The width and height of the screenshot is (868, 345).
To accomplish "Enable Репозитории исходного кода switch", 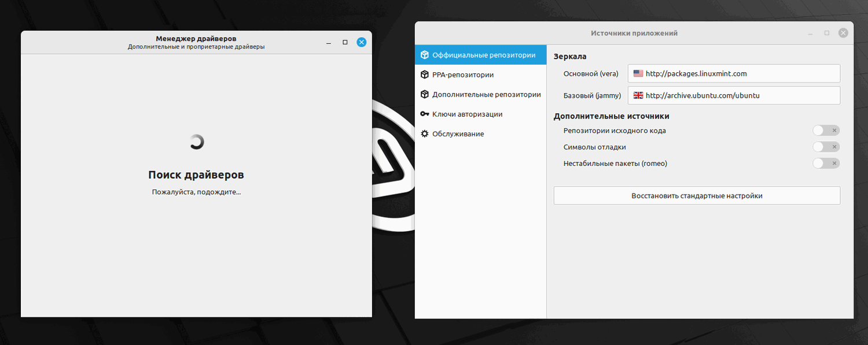I will click(826, 131).
